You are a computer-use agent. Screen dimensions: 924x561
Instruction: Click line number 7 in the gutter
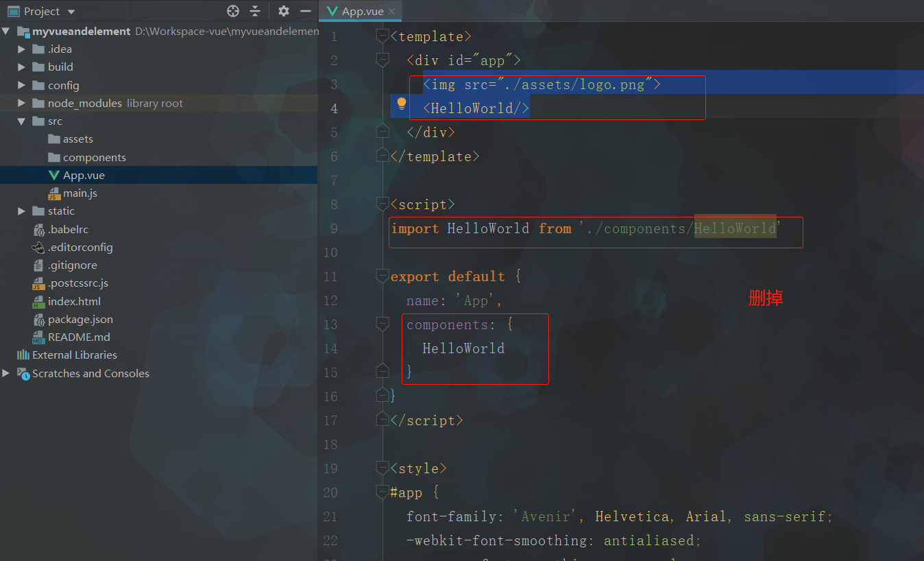pyautogui.click(x=334, y=180)
